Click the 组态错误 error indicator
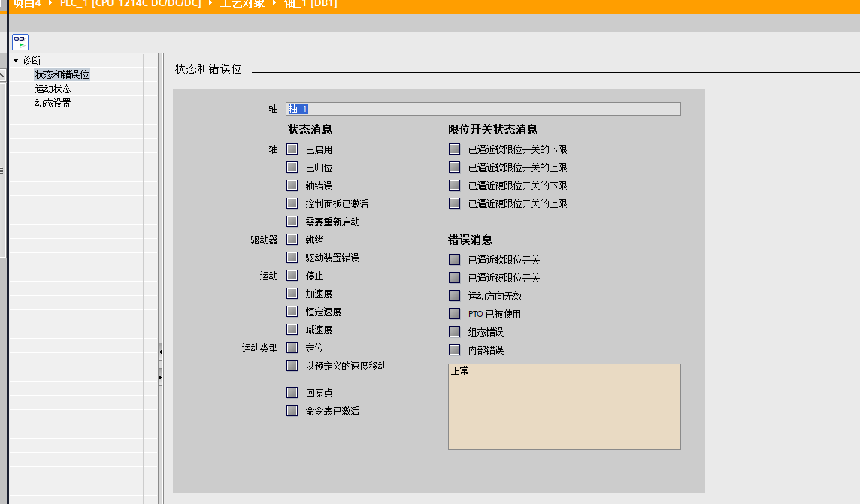The image size is (860, 504). pyautogui.click(x=454, y=332)
